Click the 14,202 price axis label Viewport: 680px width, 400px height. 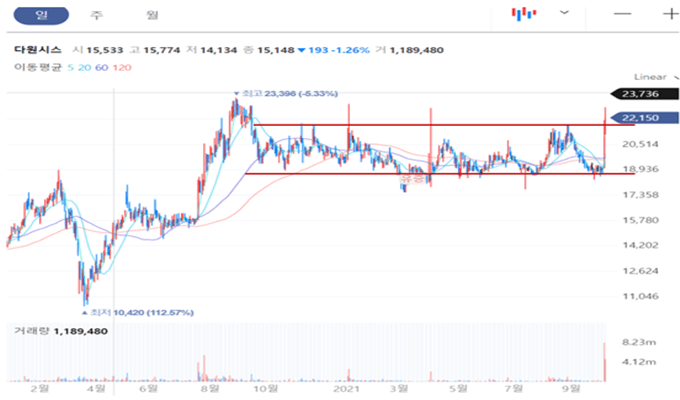coord(640,245)
